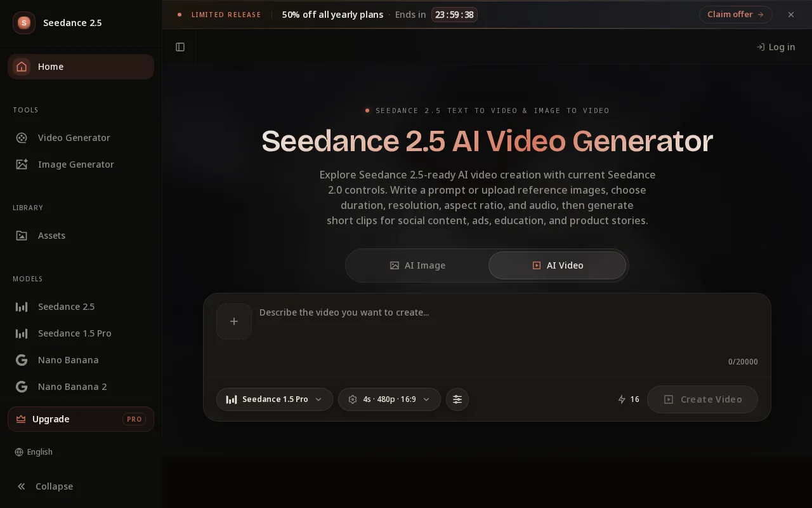Image resolution: width=812 pixels, height=508 pixels.
Task: Open the Image Generator tool
Action: tap(81, 164)
